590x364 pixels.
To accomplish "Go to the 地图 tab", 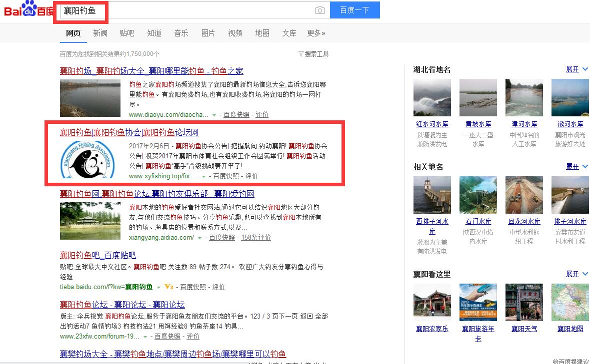I will (x=262, y=33).
